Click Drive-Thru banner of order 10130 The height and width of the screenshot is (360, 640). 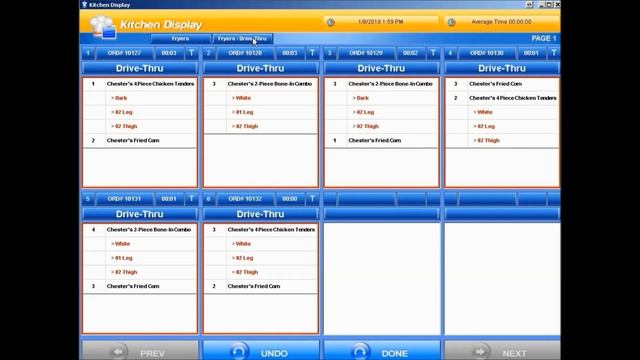502,68
